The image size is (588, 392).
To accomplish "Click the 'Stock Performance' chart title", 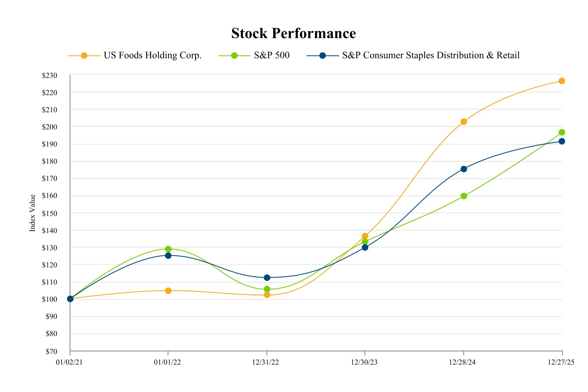I will pyautogui.click(x=294, y=33).
